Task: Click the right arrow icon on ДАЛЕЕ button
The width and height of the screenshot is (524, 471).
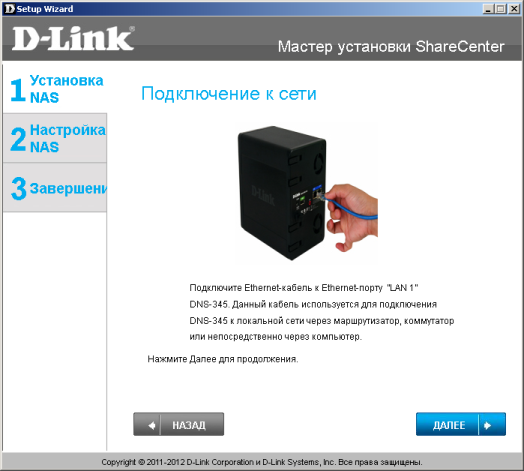Action: (487, 425)
